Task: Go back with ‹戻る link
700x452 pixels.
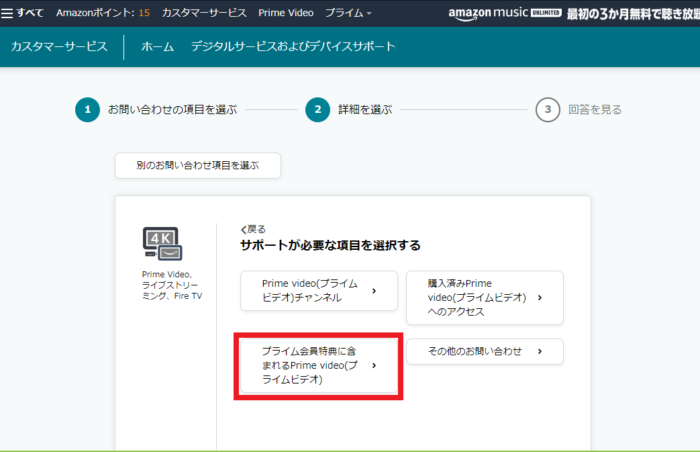Action: (253, 229)
